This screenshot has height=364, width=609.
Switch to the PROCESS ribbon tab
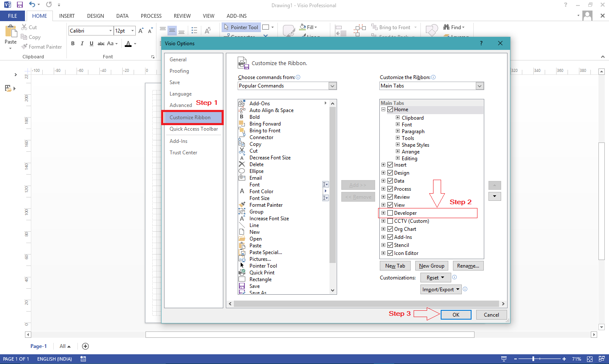pyautogui.click(x=151, y=16)
